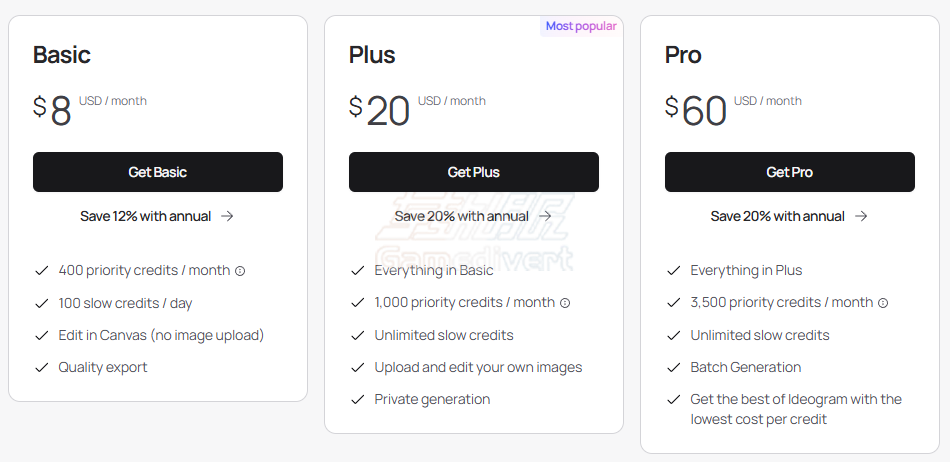Viewport: 950px width, 462px height.
Task: Click the Pro plan heading
Action: [x=683, y=55]
